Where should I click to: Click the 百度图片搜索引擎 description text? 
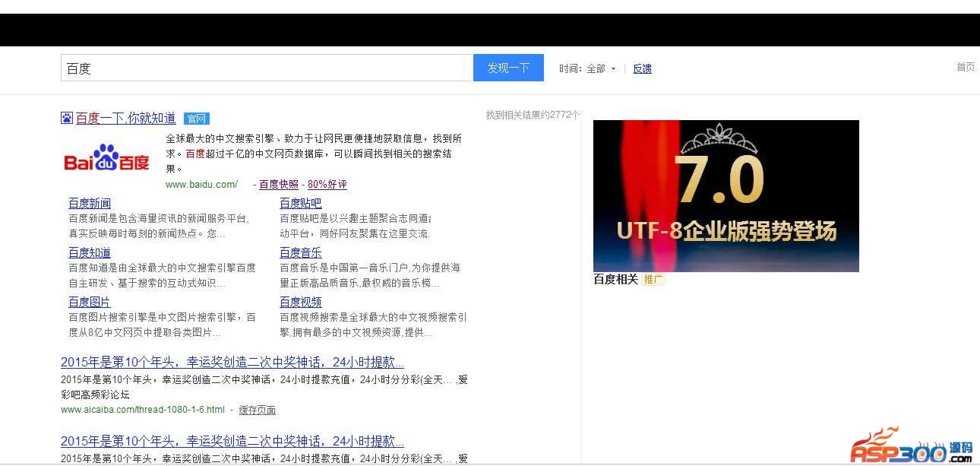point(162,325)
